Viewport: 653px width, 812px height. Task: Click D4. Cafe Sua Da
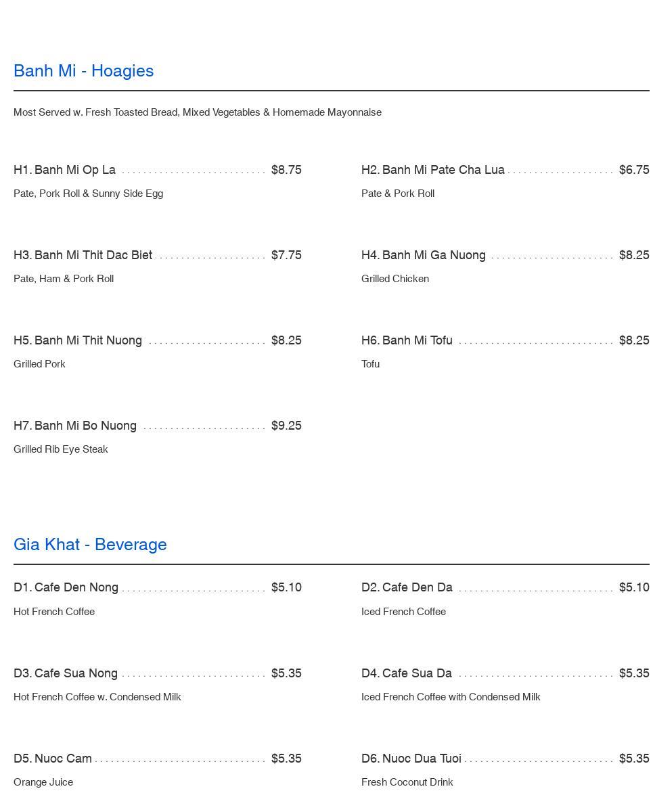(x=407, y=673)
